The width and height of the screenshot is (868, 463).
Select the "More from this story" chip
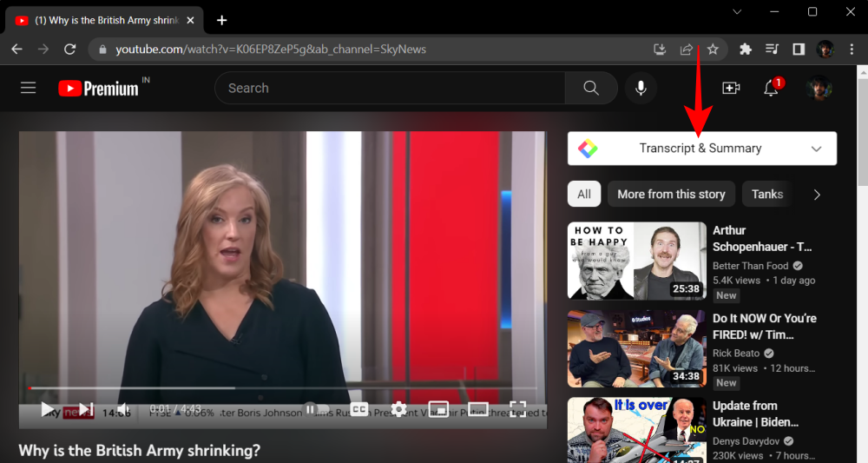[671, 195]
